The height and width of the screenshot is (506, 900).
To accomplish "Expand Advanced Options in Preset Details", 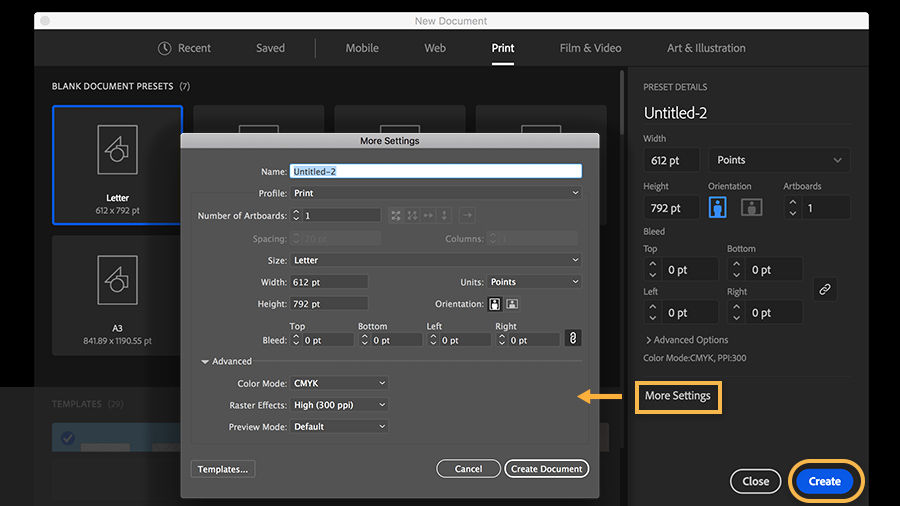I will [x=686, y=340].
